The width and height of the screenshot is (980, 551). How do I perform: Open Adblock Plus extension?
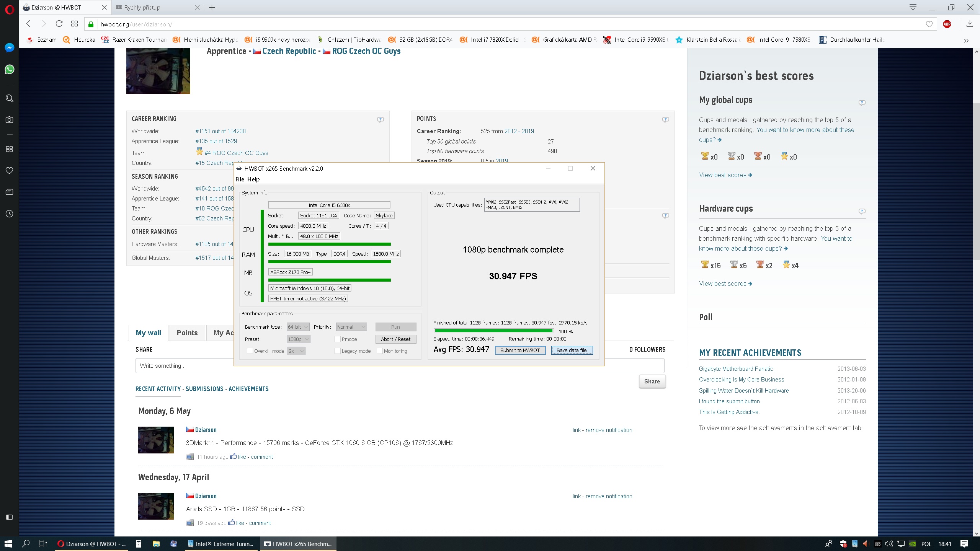pyautogui.click(x=947, y=24)
